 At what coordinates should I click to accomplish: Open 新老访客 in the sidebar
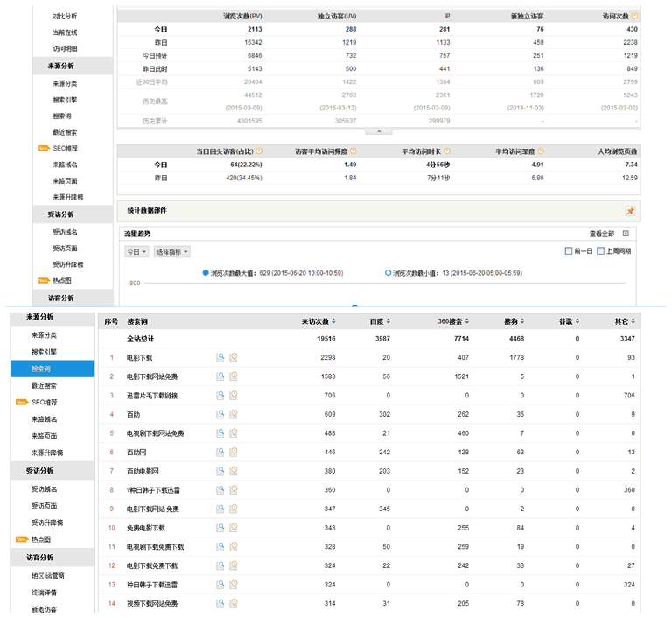coord(44,609)
